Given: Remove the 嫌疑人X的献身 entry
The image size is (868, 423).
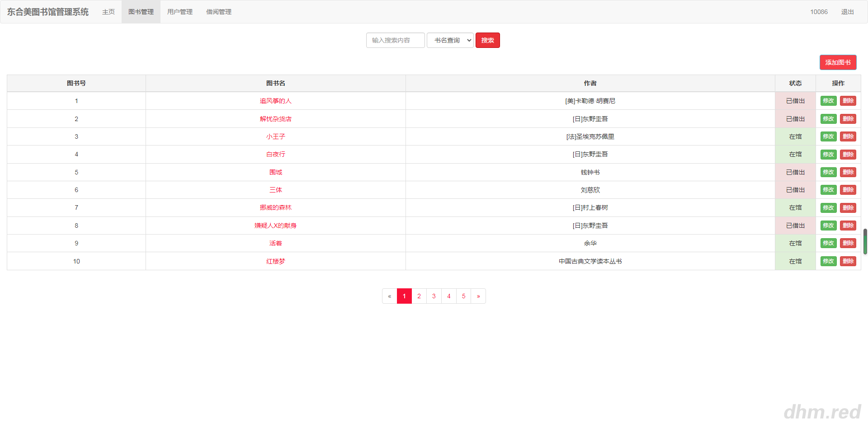Looking at the screenshot, I should click(848, 226).
